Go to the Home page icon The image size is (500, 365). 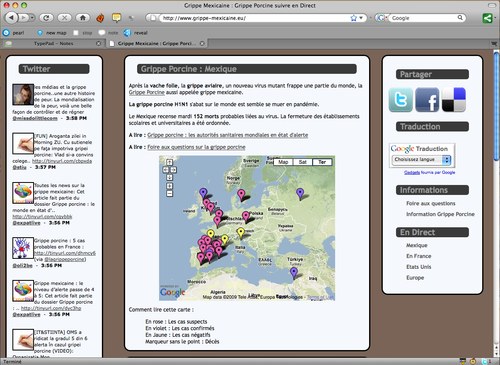[83, 18]
